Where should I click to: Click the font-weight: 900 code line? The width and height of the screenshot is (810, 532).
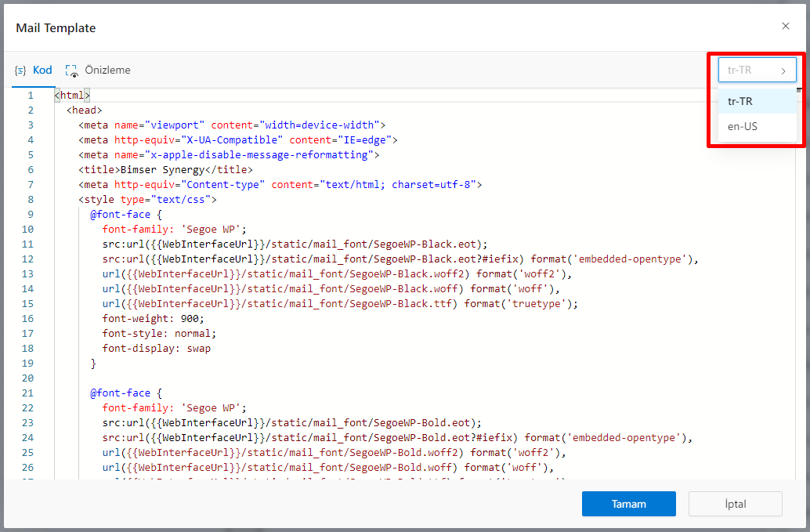click(153, 319)
